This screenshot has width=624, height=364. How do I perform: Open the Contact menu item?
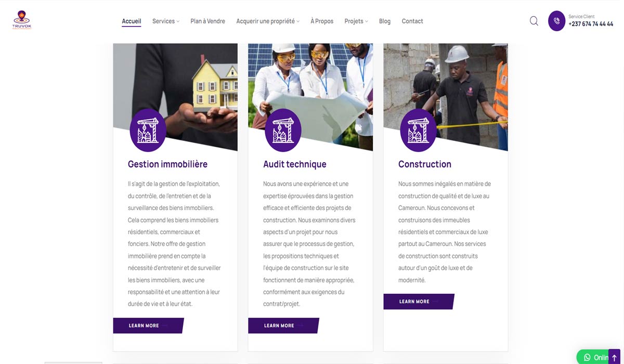click(412, 21)
